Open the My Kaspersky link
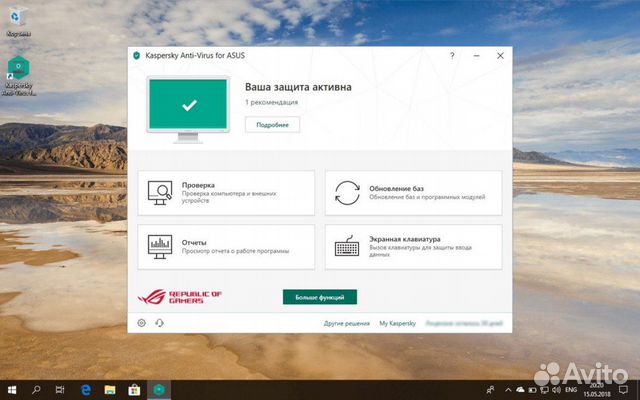Viewport: 640px width, 400px height. pyautogui.click(x=398, y=323)
